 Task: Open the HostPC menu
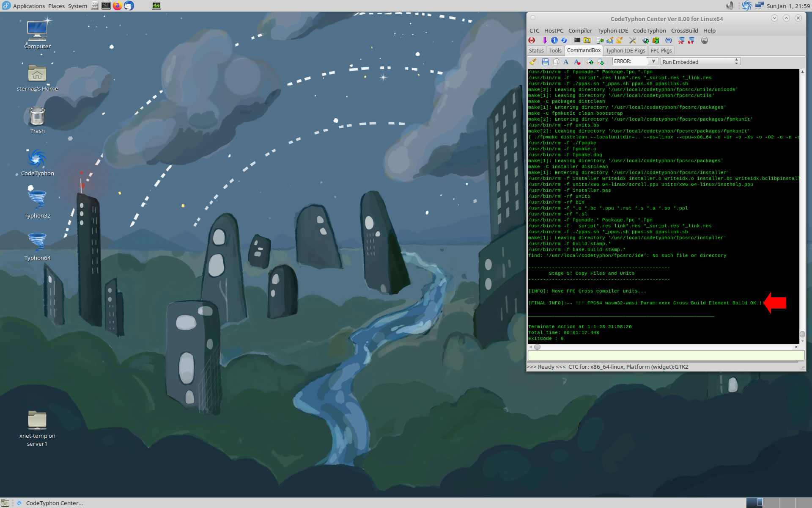pyautogui.click(x=554, y=30)
